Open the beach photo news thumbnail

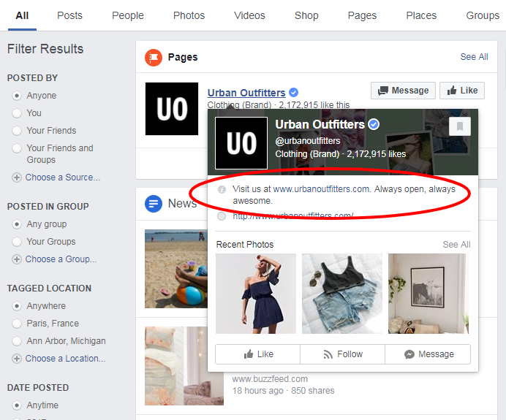[176, 269]
